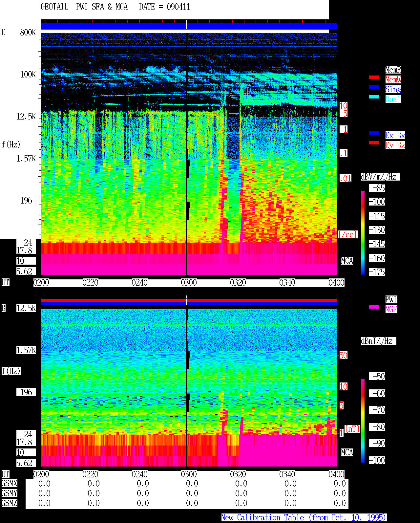Select the -175 color scale value
This screenshot has height=523, width=420.
[x=377, y=272]
